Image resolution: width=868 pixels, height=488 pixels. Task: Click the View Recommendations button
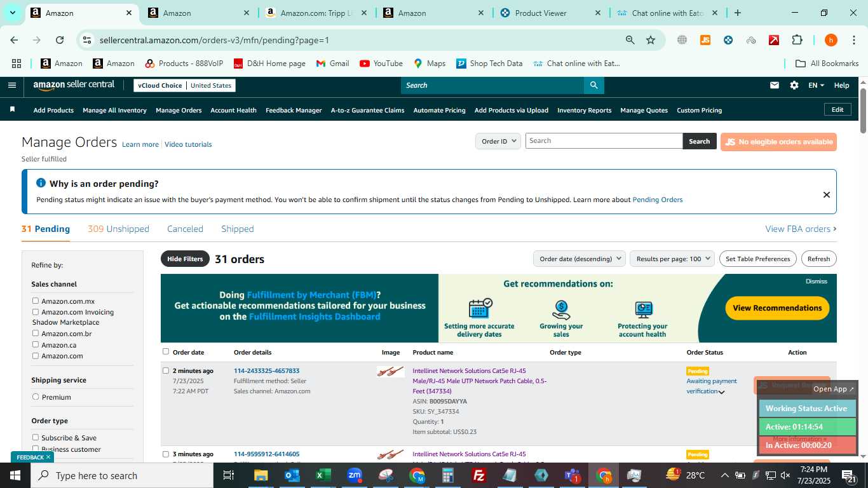[777, 308]
